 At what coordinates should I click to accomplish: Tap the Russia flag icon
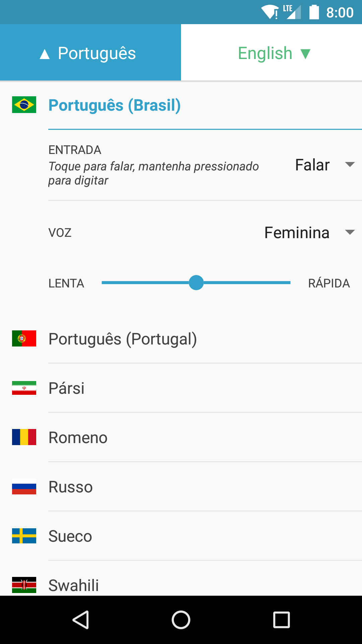point(24,486)
